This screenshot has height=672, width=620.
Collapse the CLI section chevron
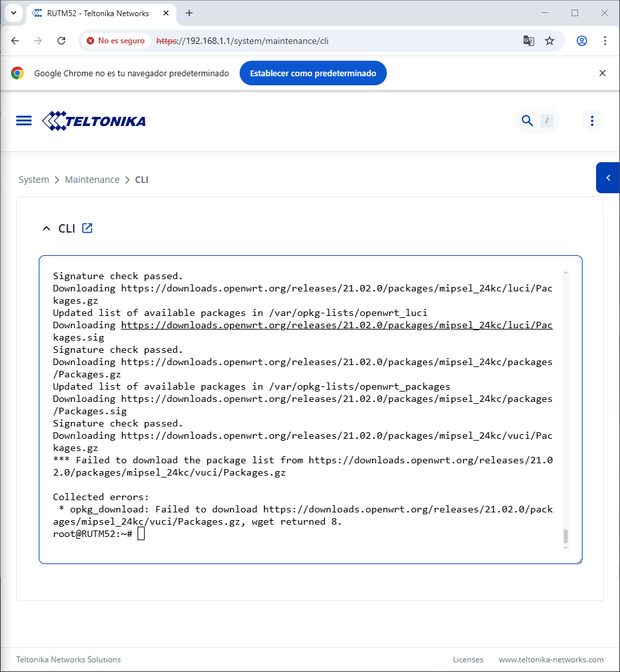[46, 229]
